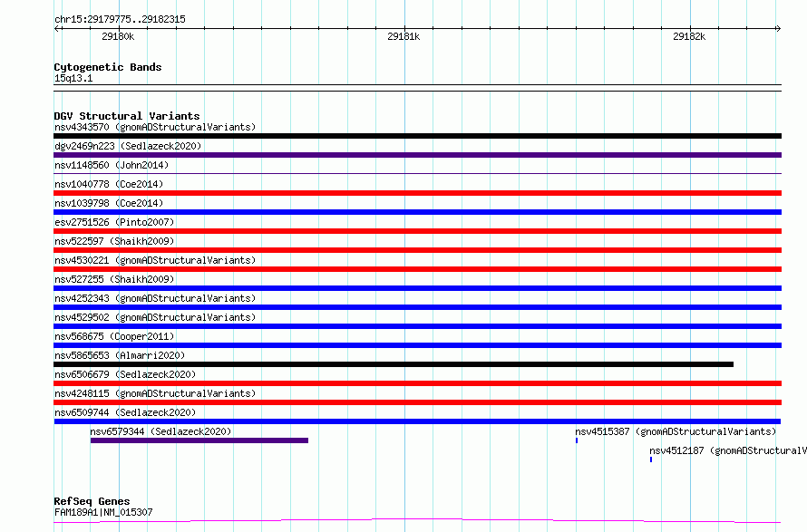Open nsv6509744 (Sedlazeck2020) variant label
This screenshot has width=807, height=532.
125,412
